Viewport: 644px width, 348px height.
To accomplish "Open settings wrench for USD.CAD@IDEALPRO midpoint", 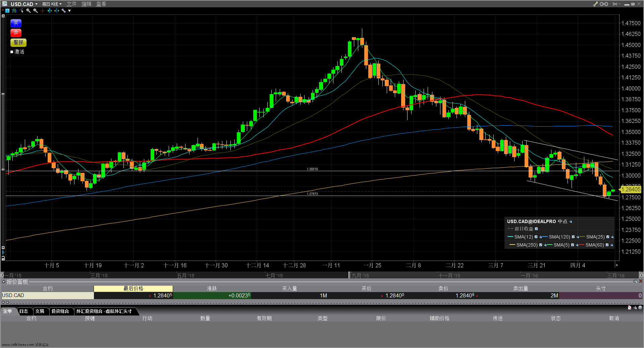I will click(571, 221).
